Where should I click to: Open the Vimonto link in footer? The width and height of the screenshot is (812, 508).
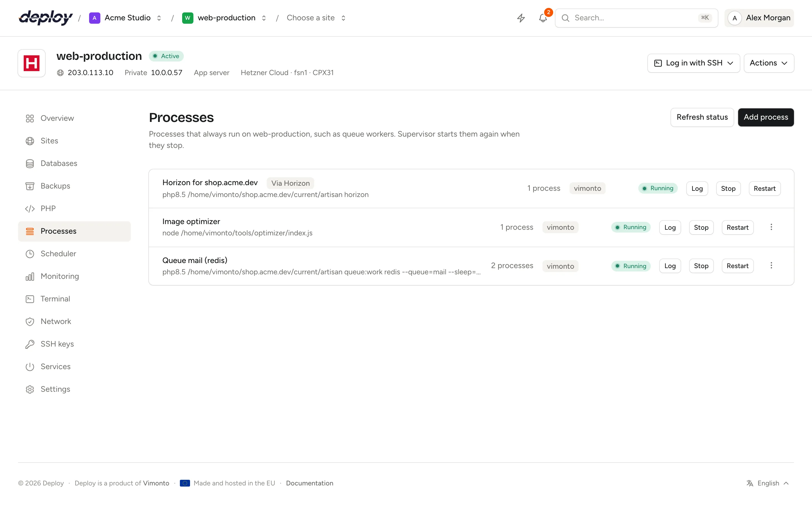(x=156, y=483)
